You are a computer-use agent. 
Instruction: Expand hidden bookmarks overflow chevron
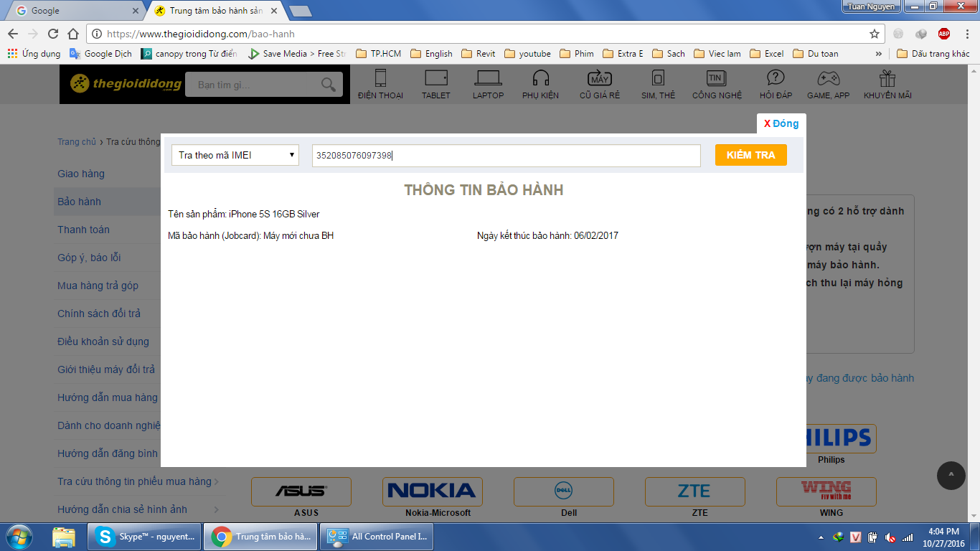tap(879, 54)
